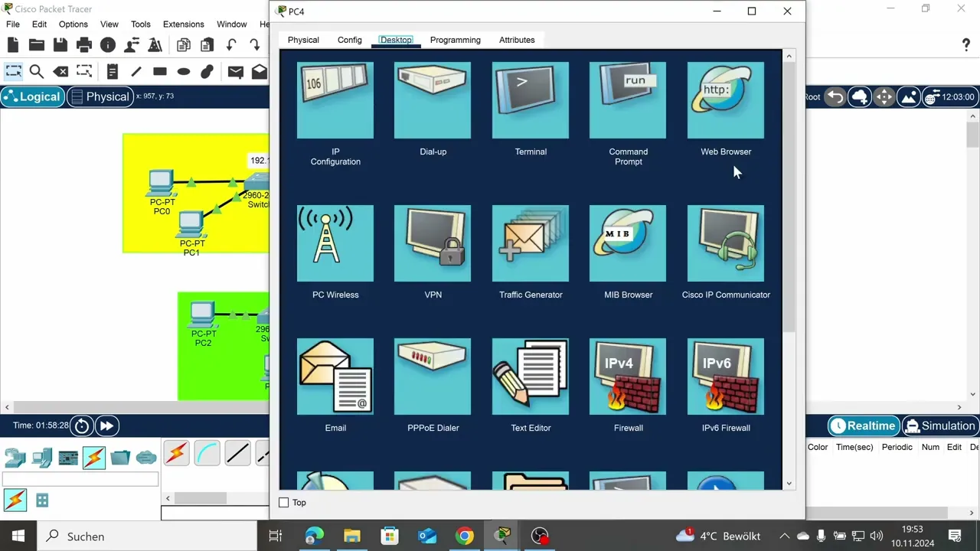Save the network with floppy icon

[x=60, y=45]
